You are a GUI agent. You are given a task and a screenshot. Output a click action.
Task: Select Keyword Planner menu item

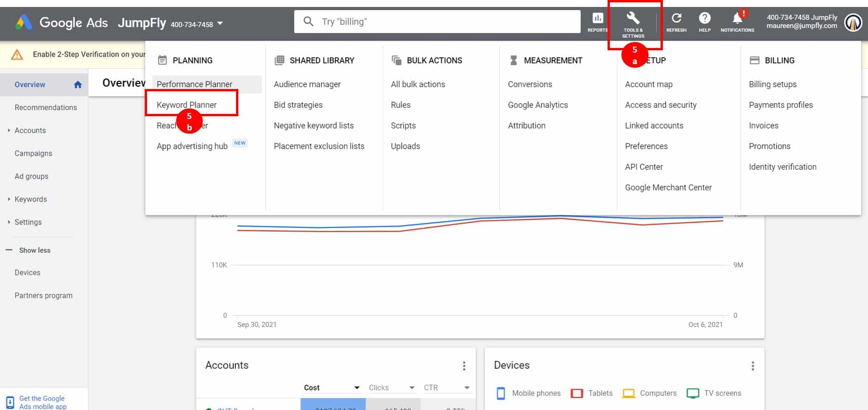pyautogui.click(x=187, y=105)
